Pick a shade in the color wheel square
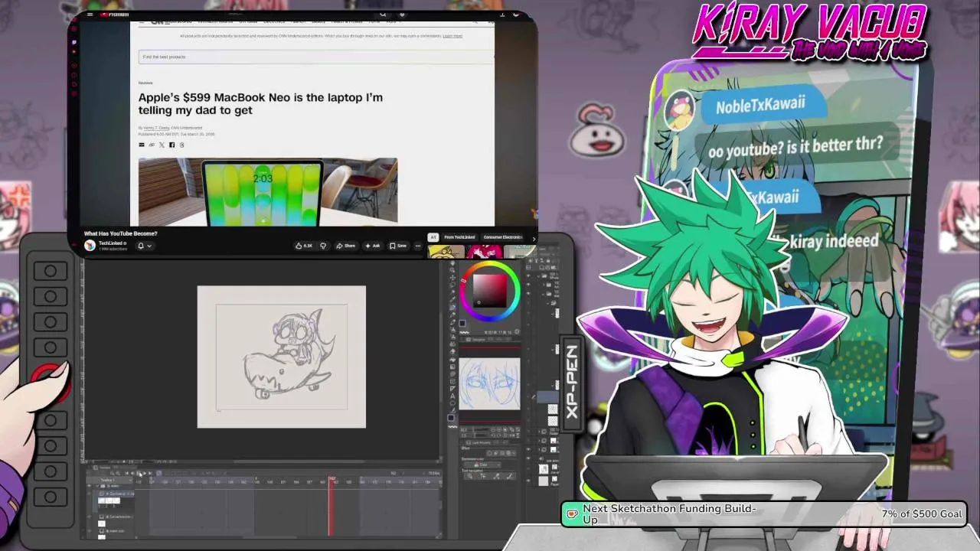The image size is (980, 551). (x=490, y=291)
